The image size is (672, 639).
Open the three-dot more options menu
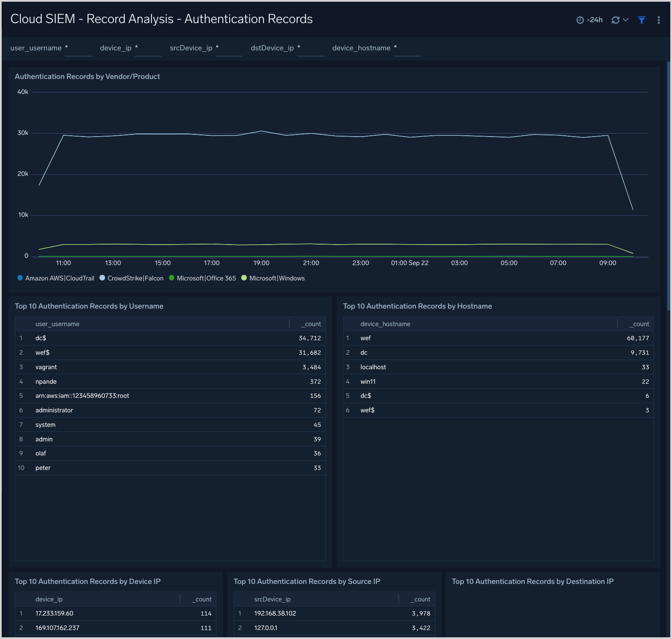click(x=658, y=20)
